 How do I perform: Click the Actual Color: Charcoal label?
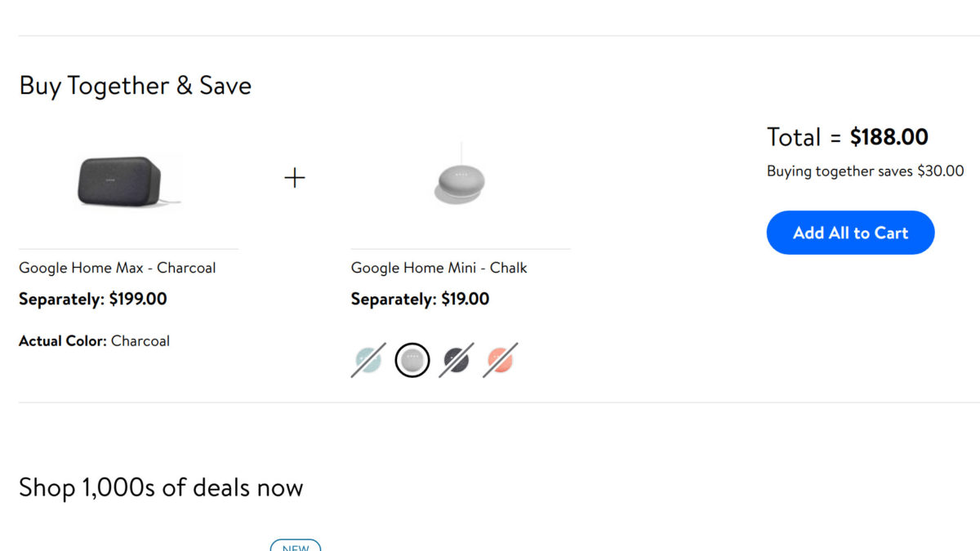point(95,340)
